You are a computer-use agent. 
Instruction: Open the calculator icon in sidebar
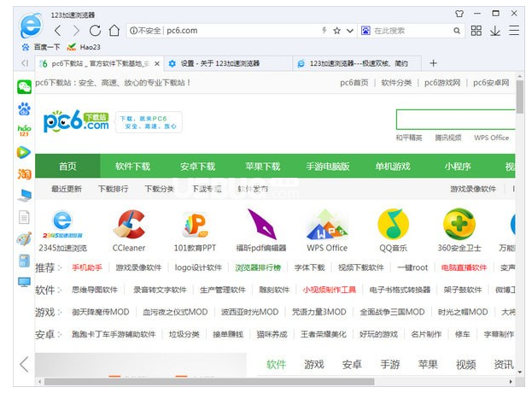24,261
